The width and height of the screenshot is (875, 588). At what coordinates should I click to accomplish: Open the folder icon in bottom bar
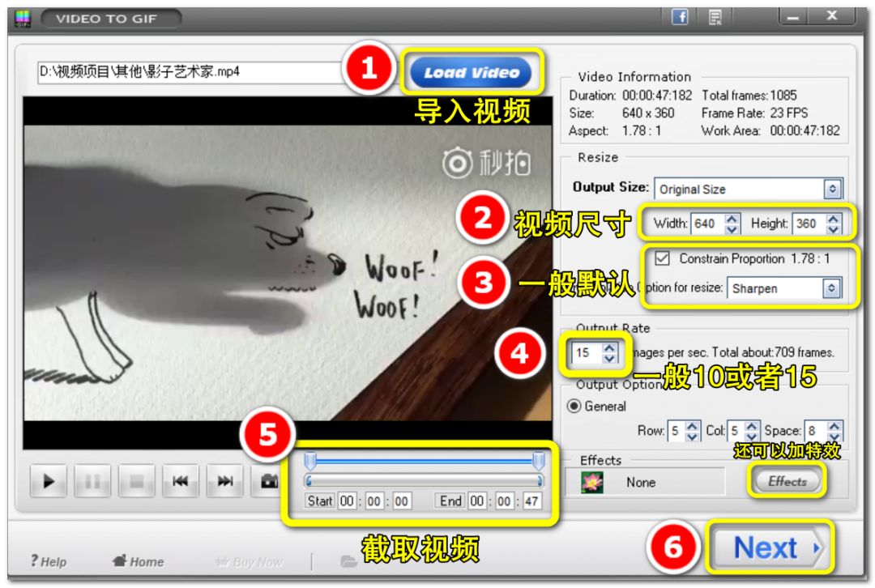(x=348, y=561)
